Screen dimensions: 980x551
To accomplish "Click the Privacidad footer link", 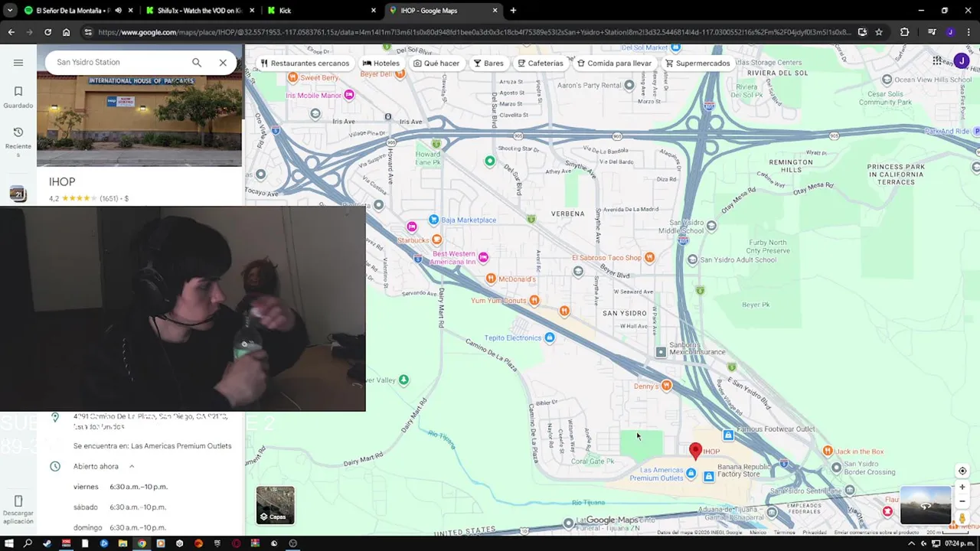I will (x=815, y=533).
